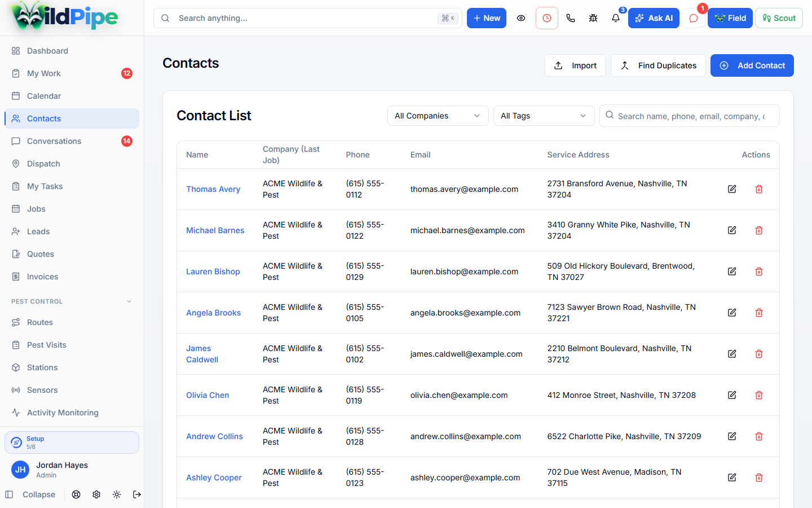
Task: Edit Olivia Chen contact
Action: pyautogui.click(x=732, y=395)
